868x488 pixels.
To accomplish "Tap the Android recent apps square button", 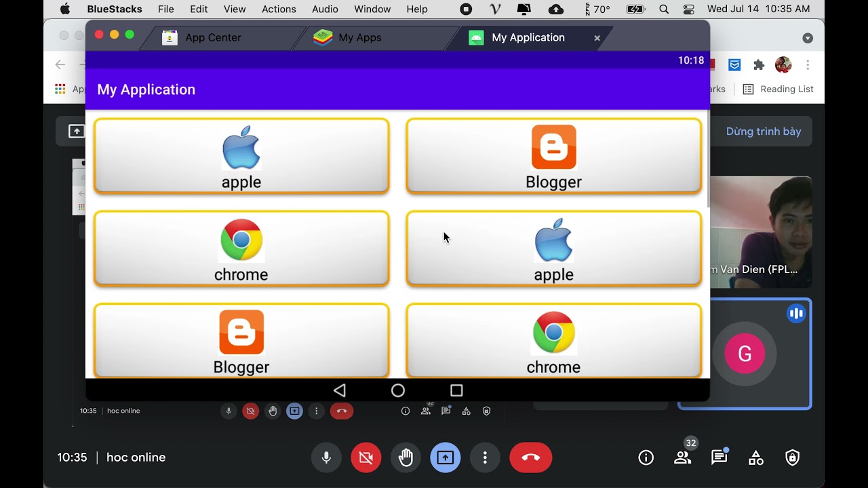I will tap(456, 390).
